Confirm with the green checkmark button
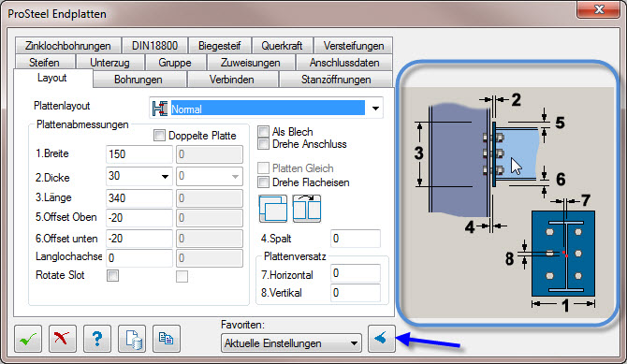This screenshot has width=627, height=364. point(28,339)
